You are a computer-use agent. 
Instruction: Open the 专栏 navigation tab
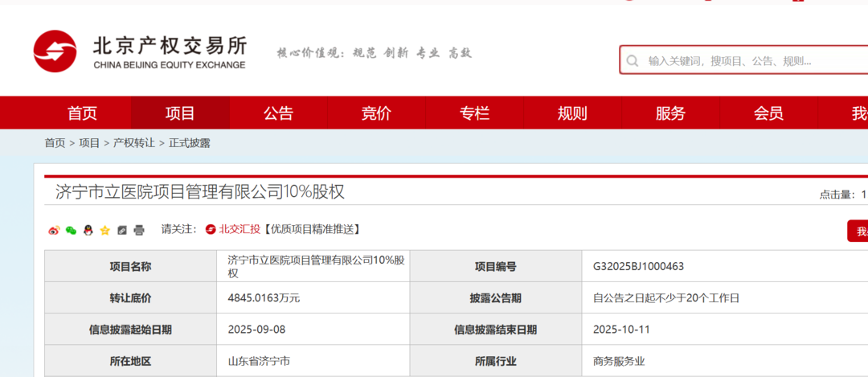(x=474, y=113)
